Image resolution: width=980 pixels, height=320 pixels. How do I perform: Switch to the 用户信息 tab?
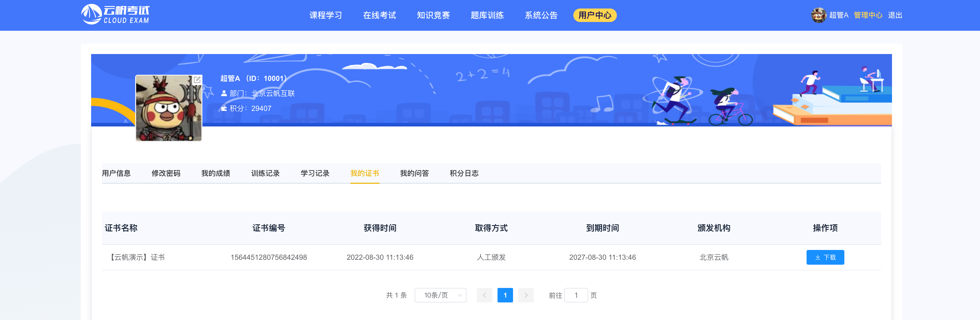[116, 173]
